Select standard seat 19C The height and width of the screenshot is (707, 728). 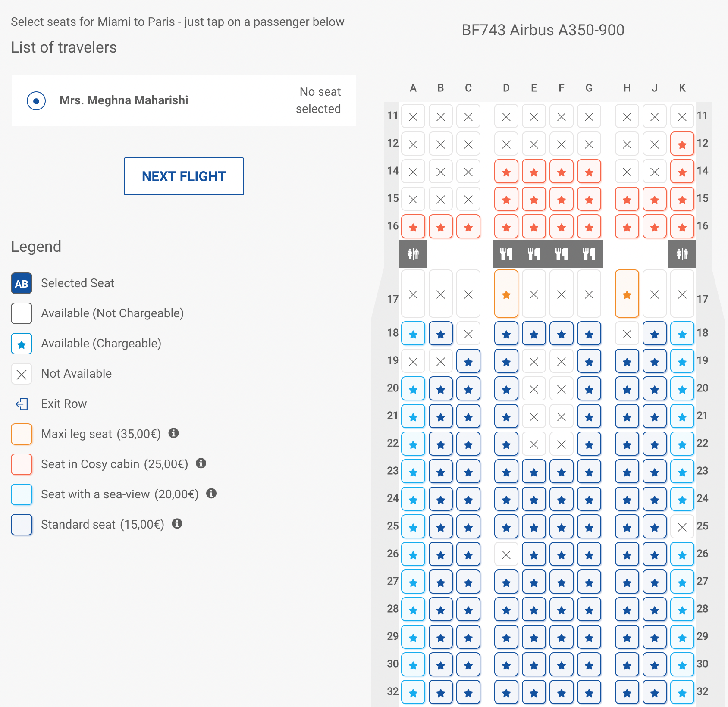468,361
